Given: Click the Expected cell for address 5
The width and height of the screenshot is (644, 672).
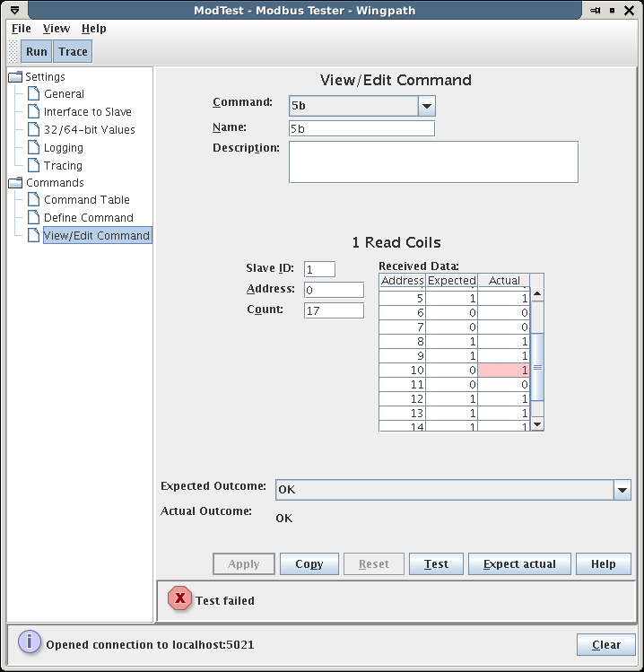Looking at the screenshot, I should (x=452, y=298).
